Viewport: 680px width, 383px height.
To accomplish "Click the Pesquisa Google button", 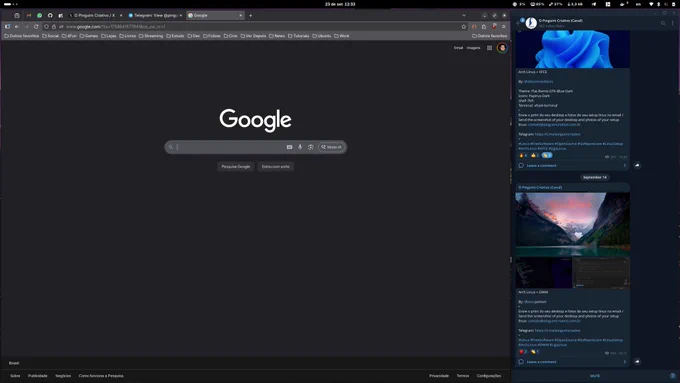I will (x=235, y=167).
